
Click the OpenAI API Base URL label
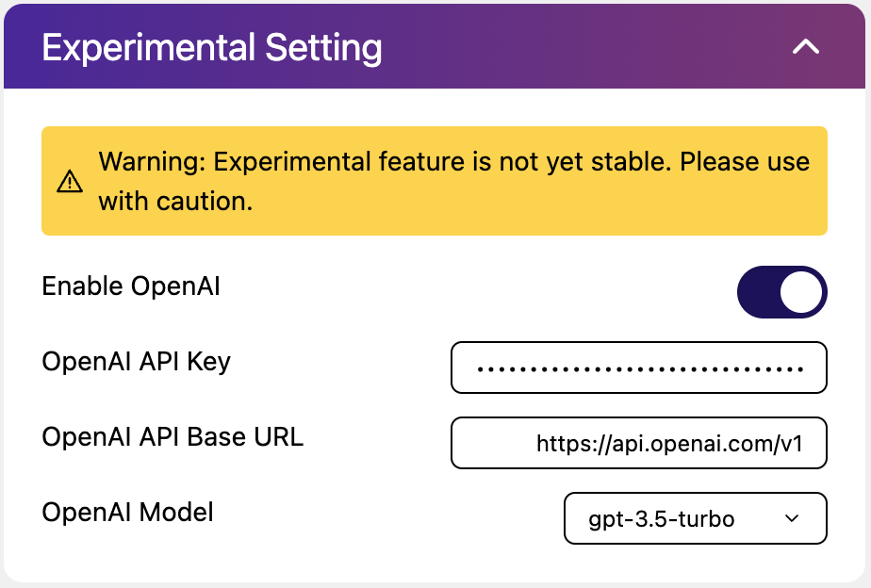point(173,437)
